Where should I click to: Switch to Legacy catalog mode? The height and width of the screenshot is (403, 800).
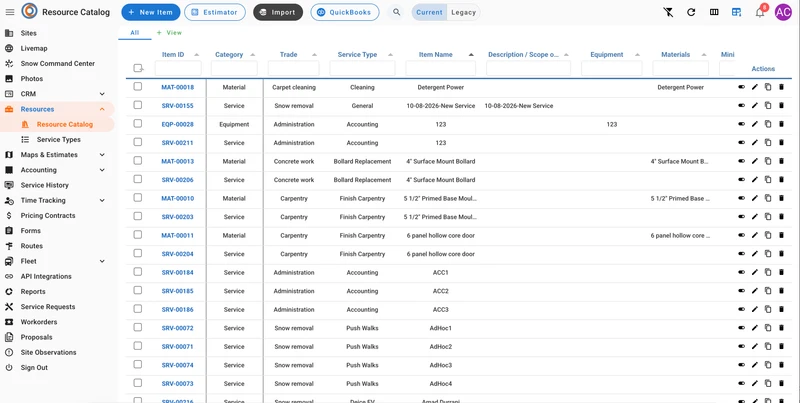[x=463, y=12]
